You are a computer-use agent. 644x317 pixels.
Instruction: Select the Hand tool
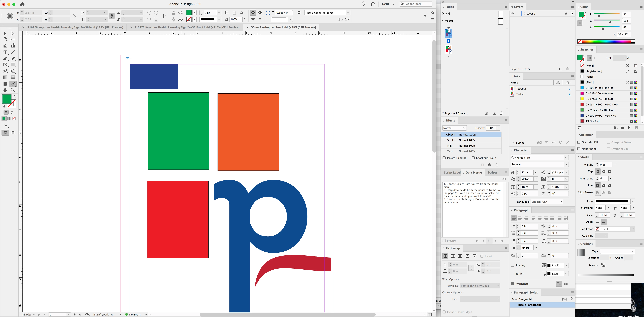(5, 90)
